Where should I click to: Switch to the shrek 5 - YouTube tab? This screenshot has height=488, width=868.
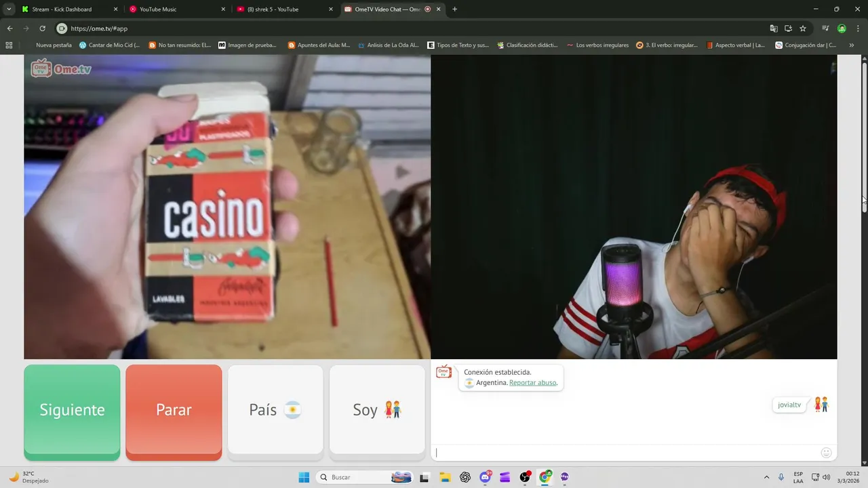[278, 9]
